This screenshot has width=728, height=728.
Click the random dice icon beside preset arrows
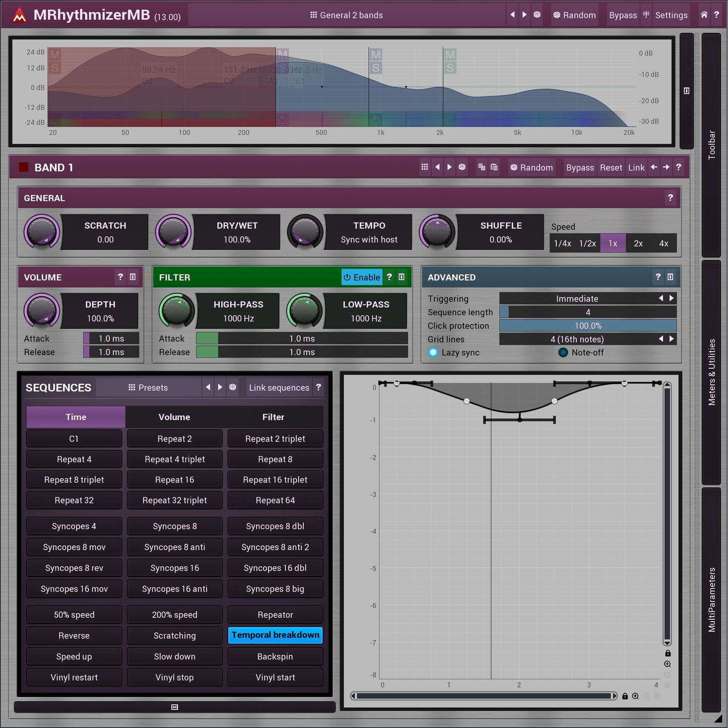point(537,15)
